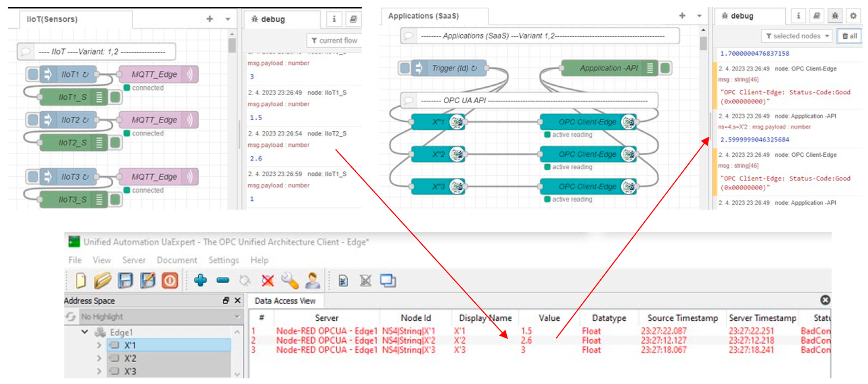Open server settings wrench icon

tap(290, 280)
